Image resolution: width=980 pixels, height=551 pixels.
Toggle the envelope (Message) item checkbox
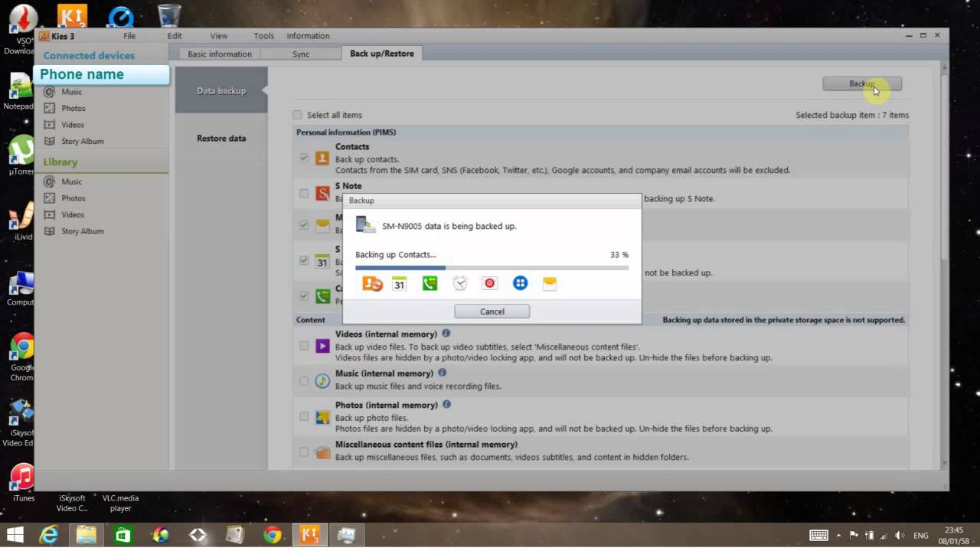coord(304,225)
